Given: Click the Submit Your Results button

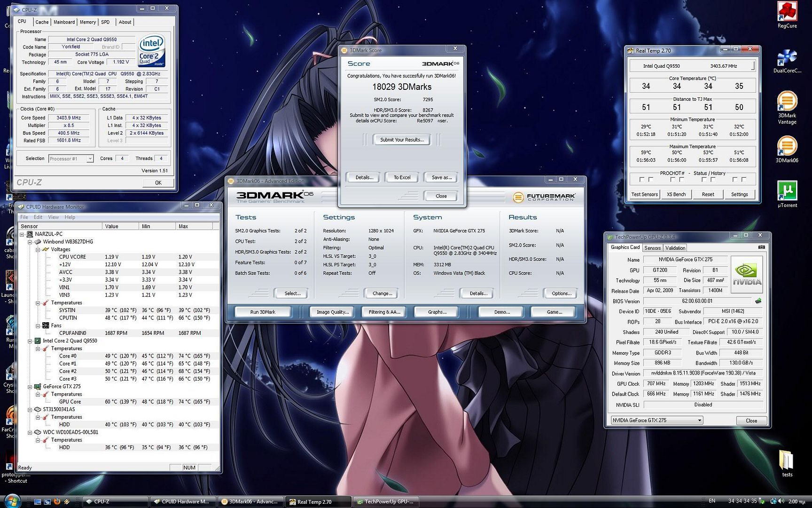Looking at the screenshot, I should (x=401, y=140).
